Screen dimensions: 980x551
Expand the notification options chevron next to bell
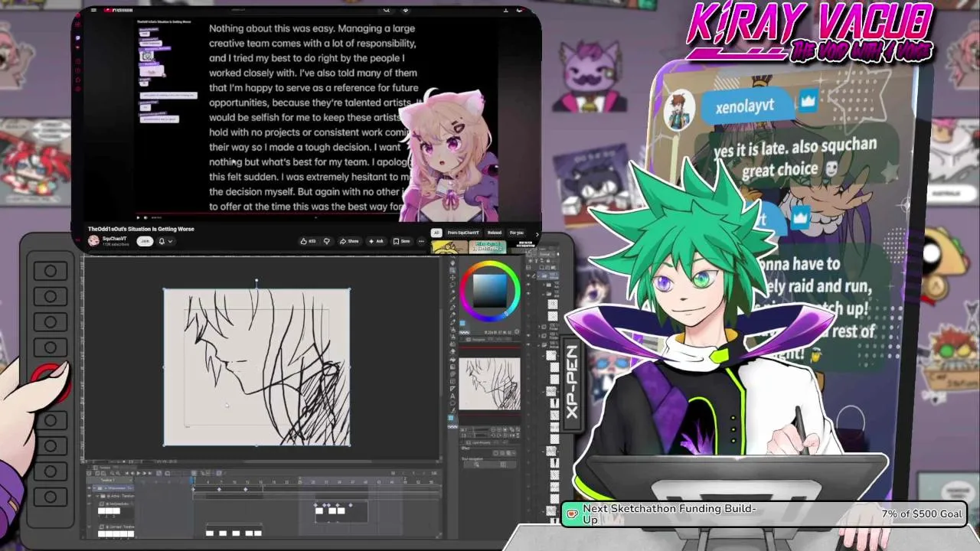pos(170,241)
